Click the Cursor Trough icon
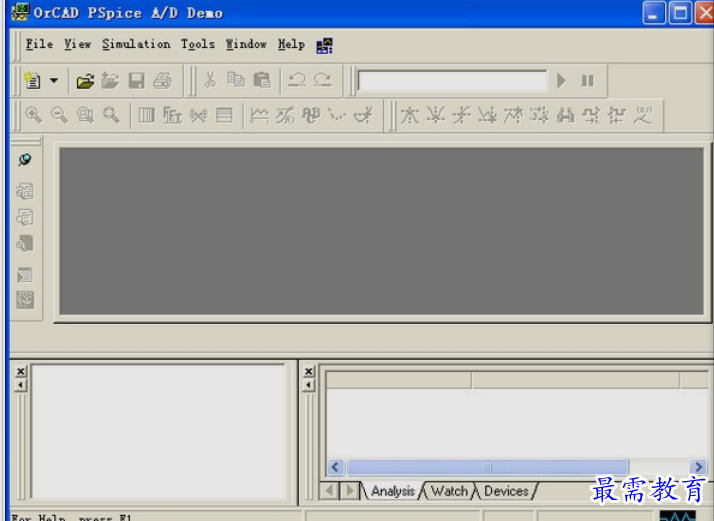Viewport: 714px width, 521px height. coord(435,115)
